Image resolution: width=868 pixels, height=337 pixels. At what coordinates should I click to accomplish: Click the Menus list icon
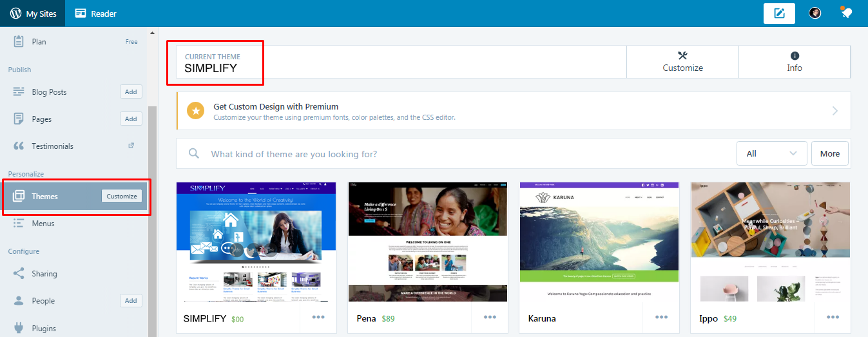point(19,224)
